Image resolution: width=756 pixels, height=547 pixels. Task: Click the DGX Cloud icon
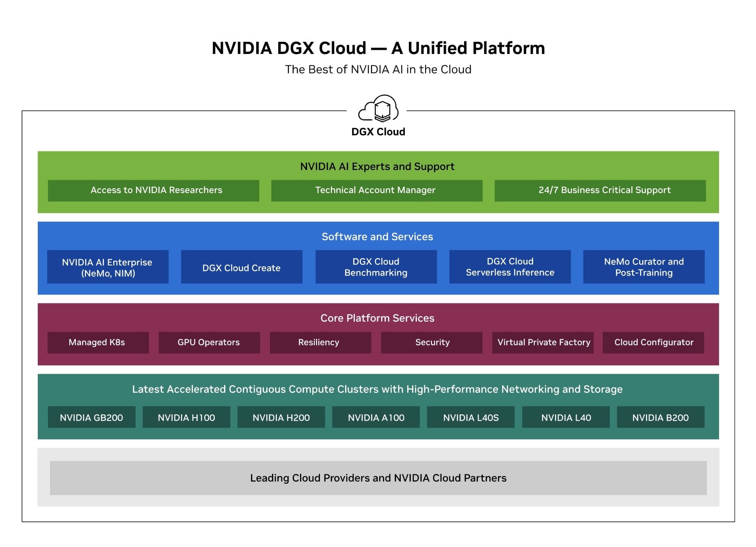[x=378, y=108]
